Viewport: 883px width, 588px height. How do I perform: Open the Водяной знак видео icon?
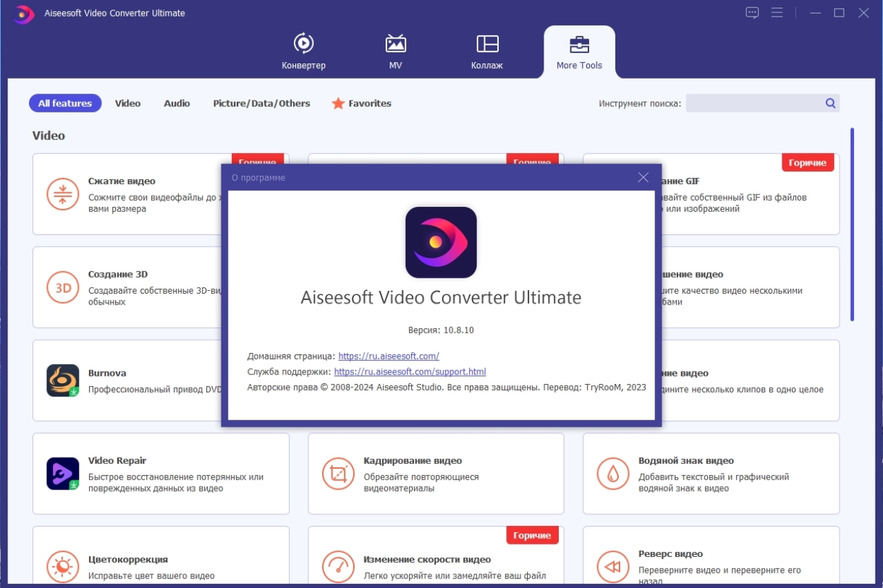point(613,474)
